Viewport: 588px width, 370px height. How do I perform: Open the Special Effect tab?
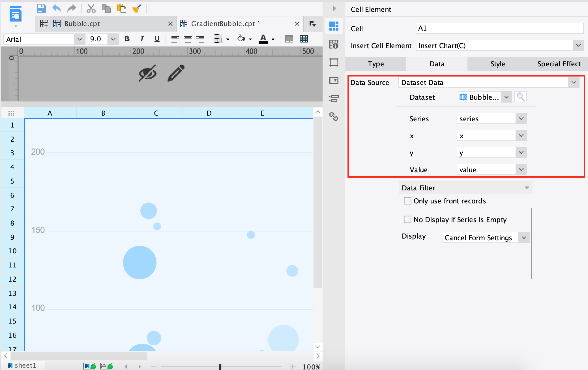point(559,64)
